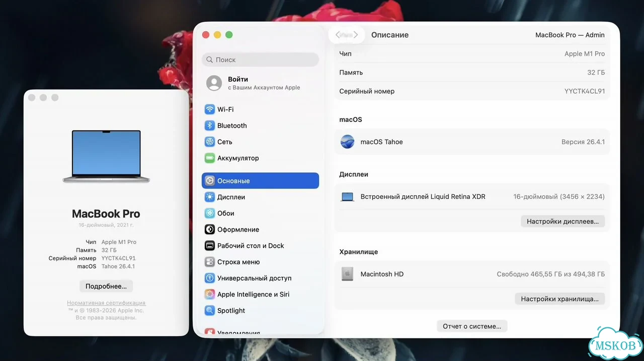Click the Bluetooth sidebar icon
Image resolution: width=644 pixels, height=361 pixels.
[210, 125]
